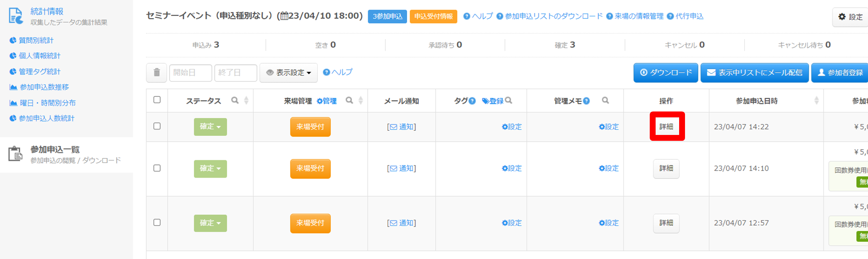The image size is (868, 259).
Task: Expand the 確定 status dropdown in second row
Action: (x=210, y=168)
